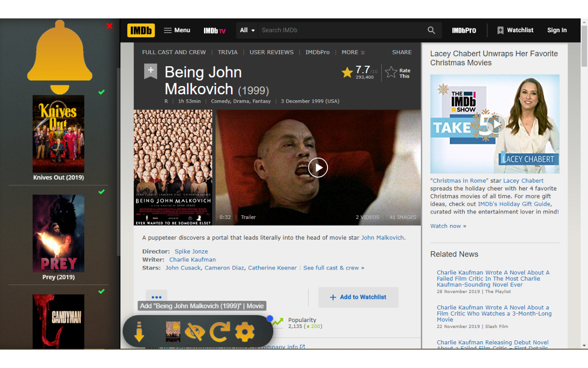Click the orange download arrow icon in floating toolbar

[139, 332]
